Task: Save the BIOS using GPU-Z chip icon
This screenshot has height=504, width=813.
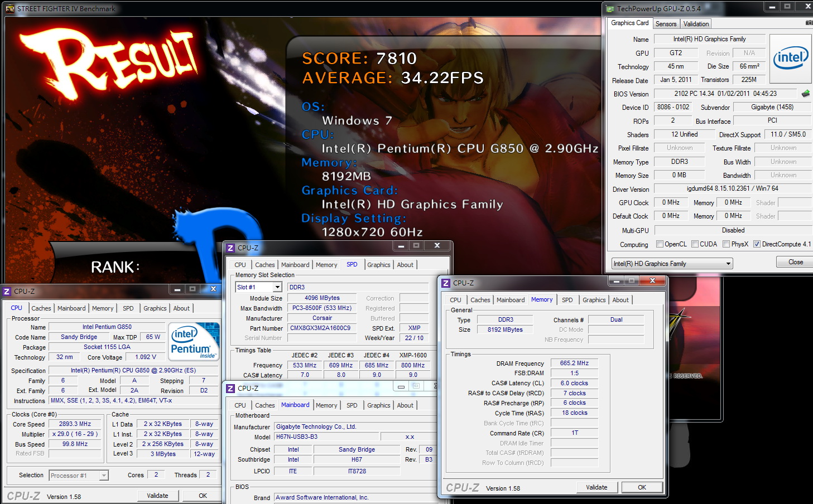Action: click(x=805, y=94)
